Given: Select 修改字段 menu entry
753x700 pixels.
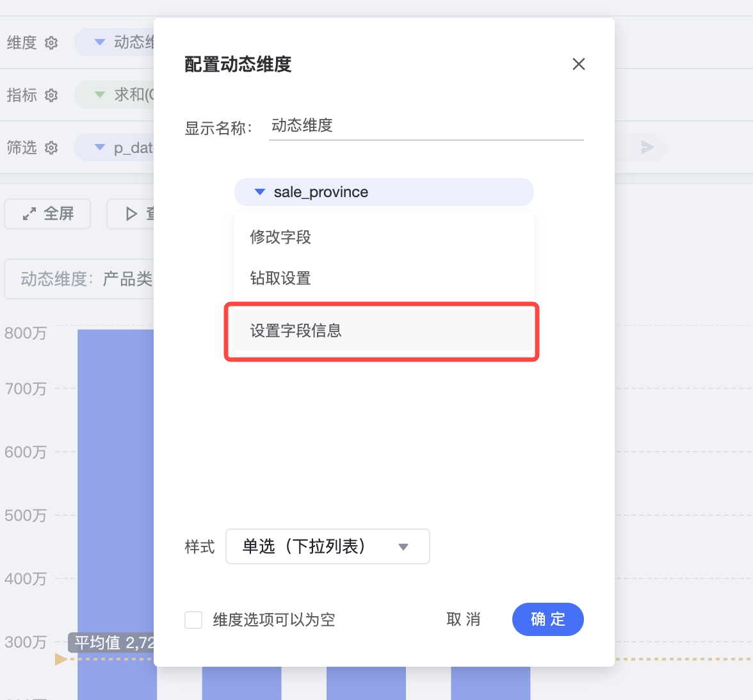Looking at the screenshot, I should (384, 237).
